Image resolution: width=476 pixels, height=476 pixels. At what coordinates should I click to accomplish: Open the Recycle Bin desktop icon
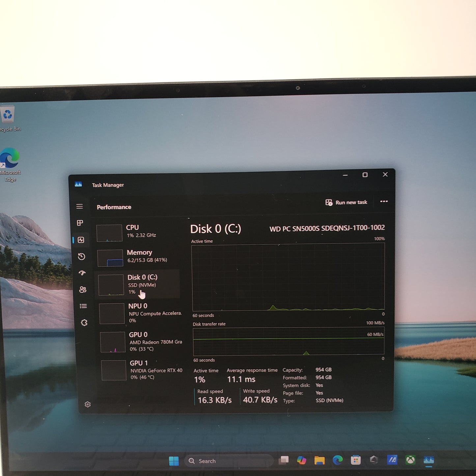click(9, 118)
